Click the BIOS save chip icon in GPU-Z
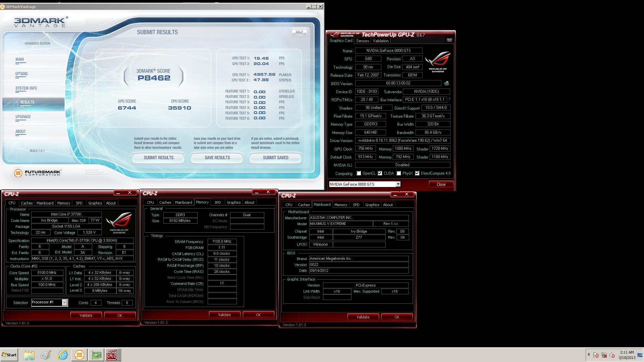 pyautogui.click(x=446, y=83)
